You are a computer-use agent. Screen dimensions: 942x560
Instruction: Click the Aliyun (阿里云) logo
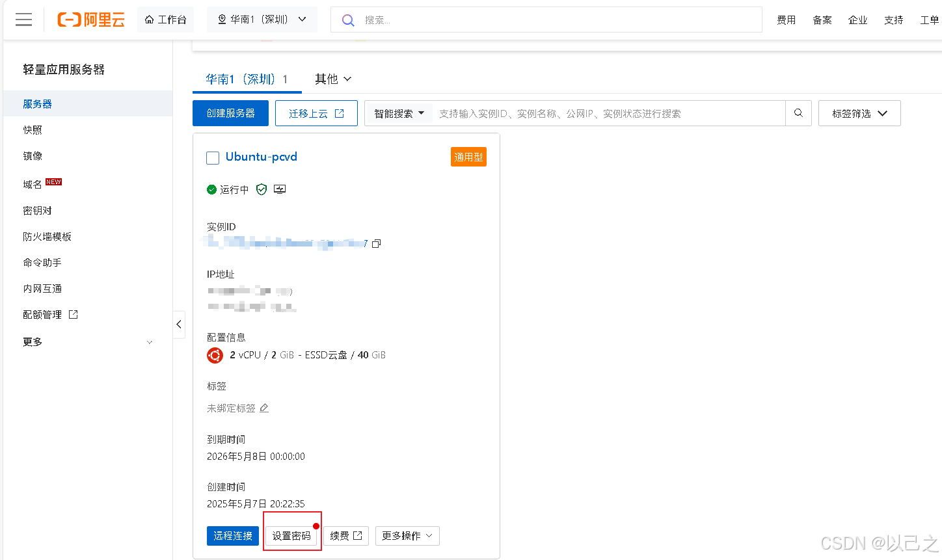click(91, 20)
